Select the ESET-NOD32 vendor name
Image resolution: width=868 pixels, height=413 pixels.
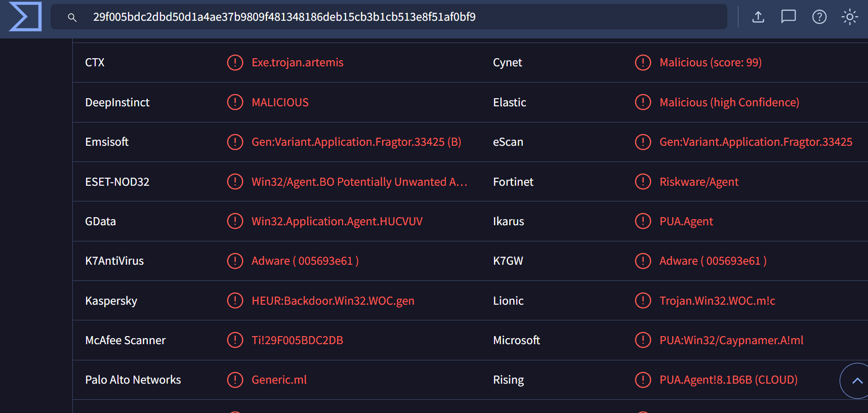[x=117, y=182]
